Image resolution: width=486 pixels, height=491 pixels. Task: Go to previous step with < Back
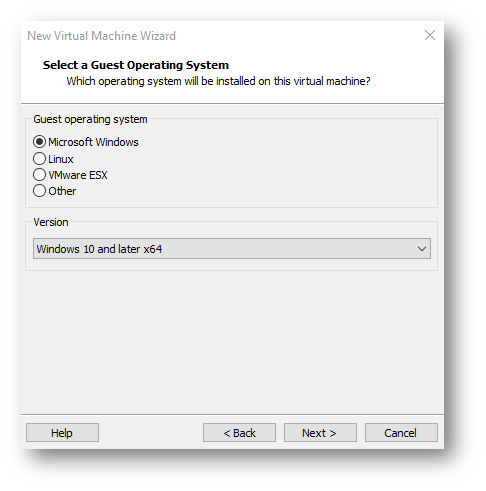(x=239, y=433)
